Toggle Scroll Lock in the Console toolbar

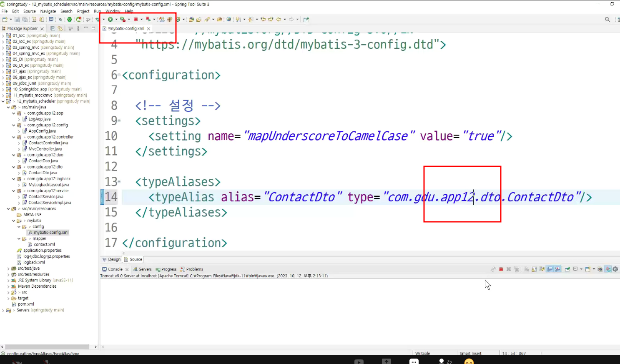click(534, 269)
